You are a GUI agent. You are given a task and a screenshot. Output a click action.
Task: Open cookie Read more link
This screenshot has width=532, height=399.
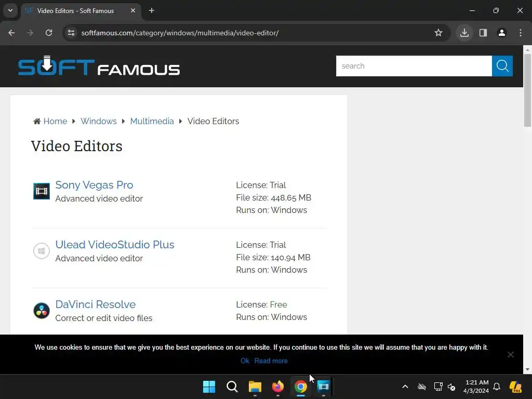(x=271, y=361)
